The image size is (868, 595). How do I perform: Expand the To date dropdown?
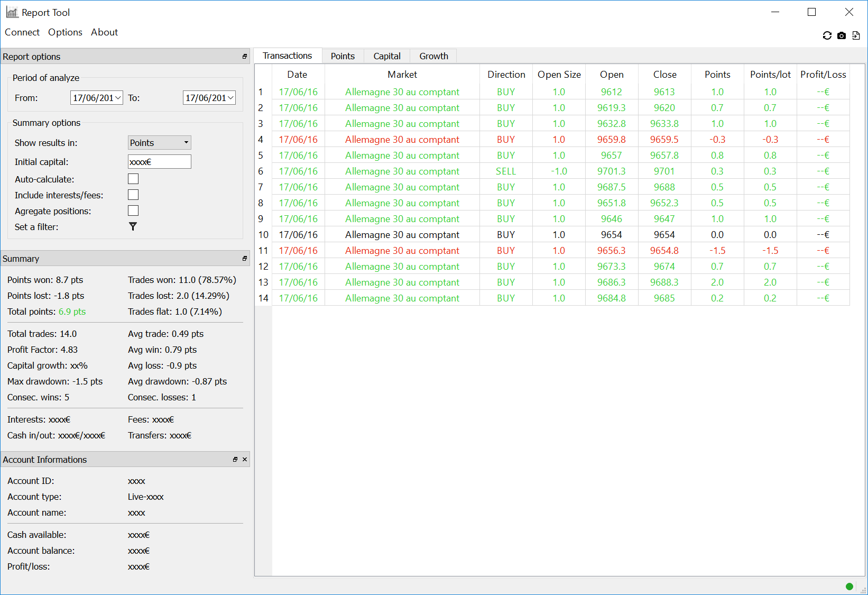230,98
